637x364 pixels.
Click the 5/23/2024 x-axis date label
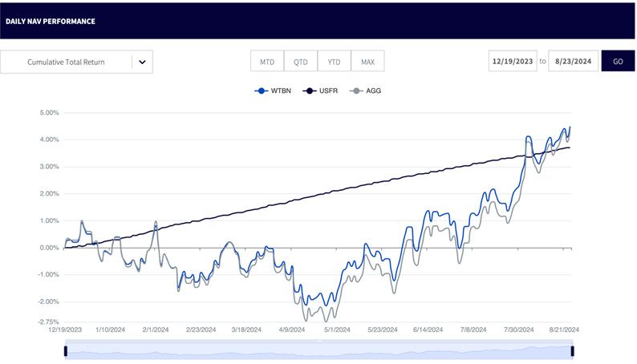[383, 330]
